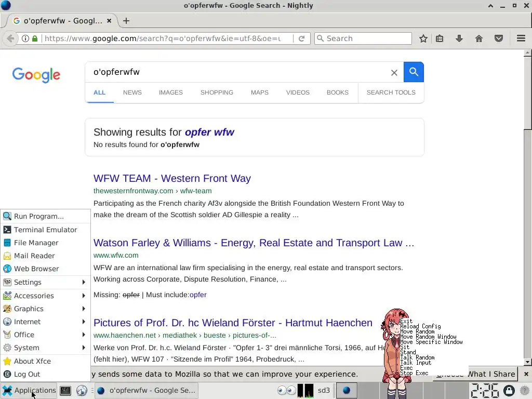Click the green padlock security icon

tap(35, 38)
